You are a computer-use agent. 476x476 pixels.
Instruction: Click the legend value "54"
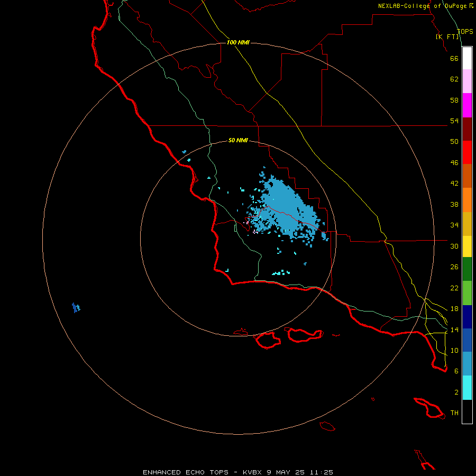pos(454,121)
